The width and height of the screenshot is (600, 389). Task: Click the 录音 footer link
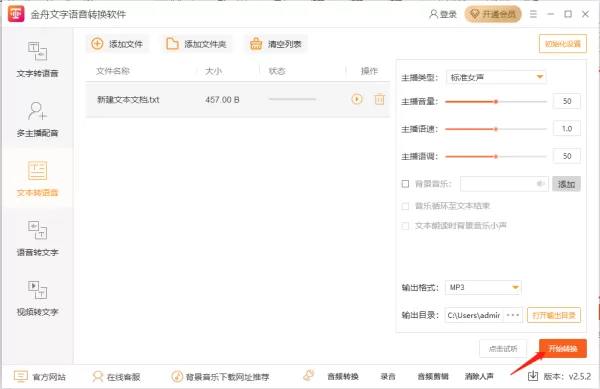388,377
